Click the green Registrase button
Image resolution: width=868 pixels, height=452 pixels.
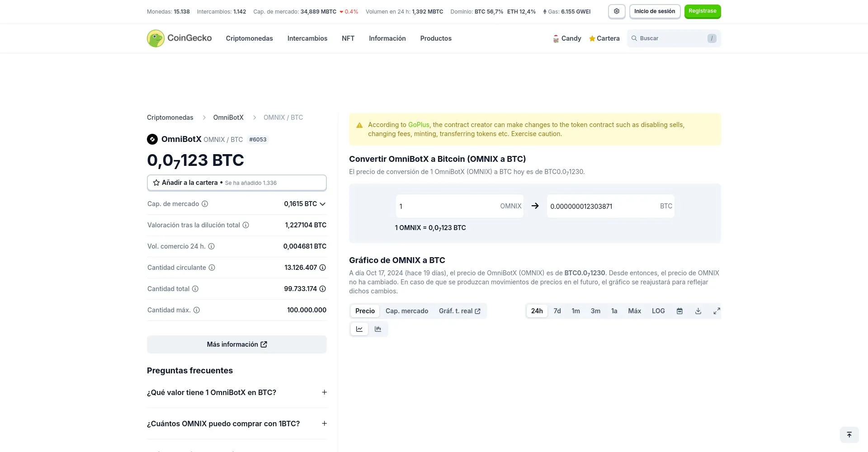(703, 11)
